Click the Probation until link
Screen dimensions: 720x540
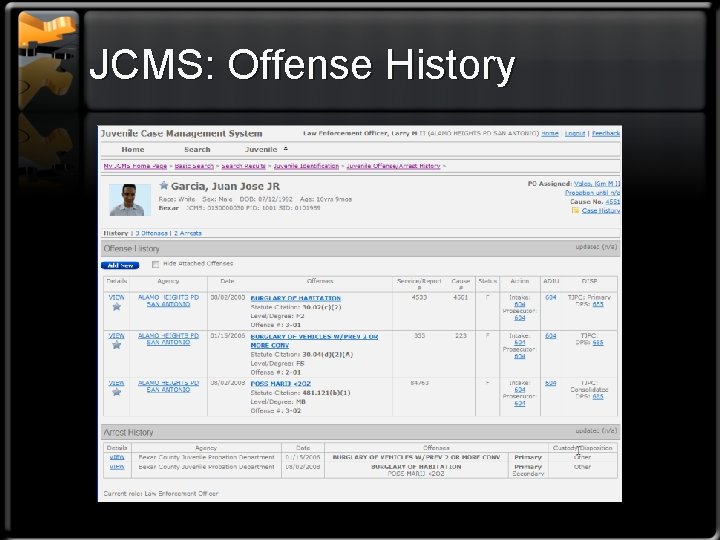[592, 193]
